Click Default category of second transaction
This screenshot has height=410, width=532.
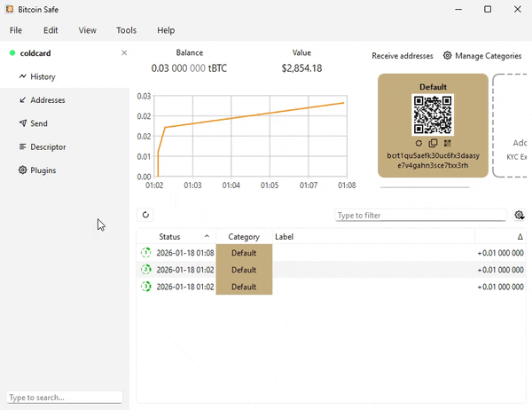coord(244,270)
